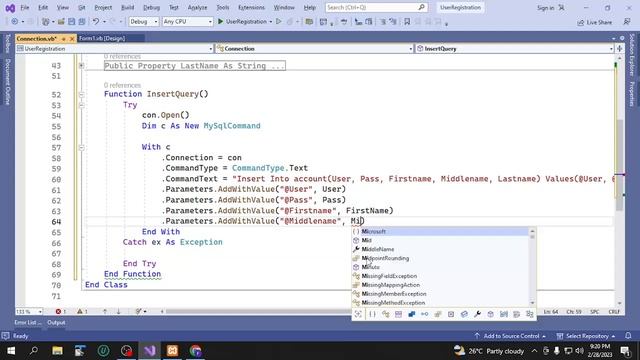Viewport: 640px width, 360px height.
Task: Click the Save All icon
Action: click(x=82, y=22)
